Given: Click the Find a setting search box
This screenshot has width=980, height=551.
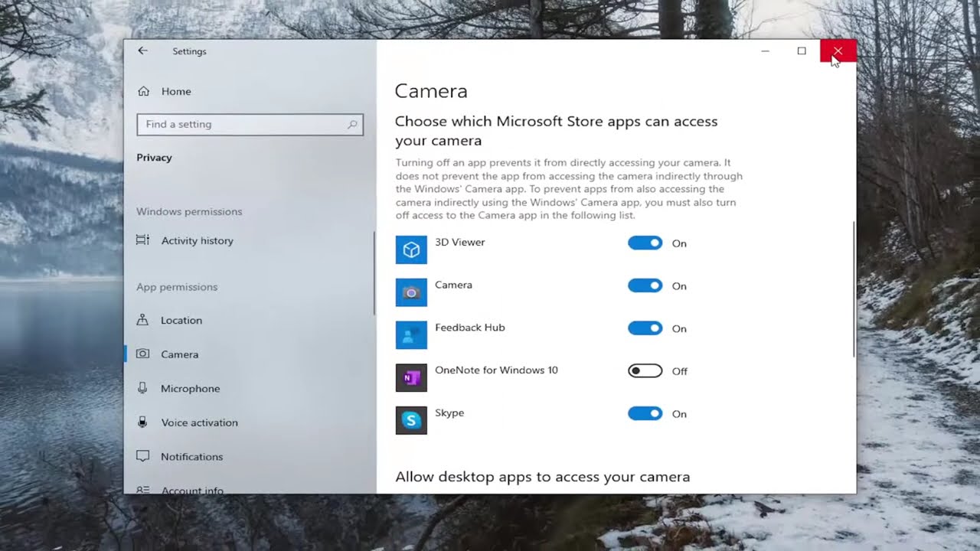Looking at the screenshot, I should 250,124.
